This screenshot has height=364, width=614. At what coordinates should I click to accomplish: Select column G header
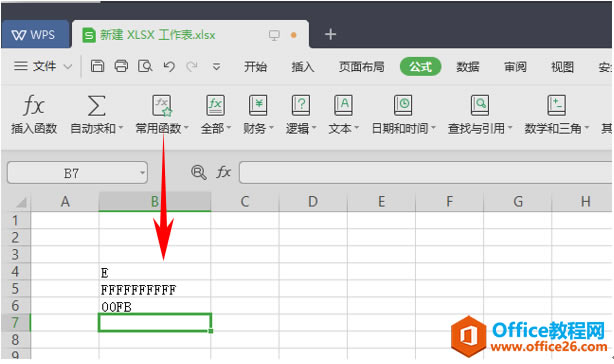[517, 202]
